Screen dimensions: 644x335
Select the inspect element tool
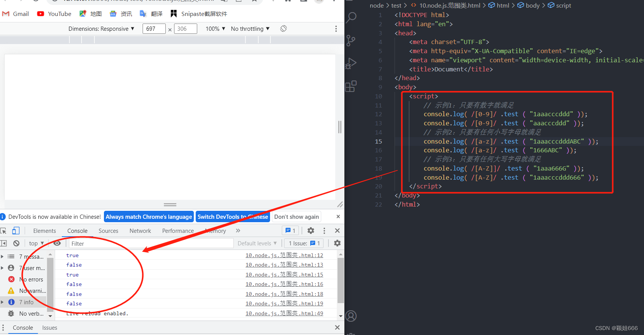[3, 231]
